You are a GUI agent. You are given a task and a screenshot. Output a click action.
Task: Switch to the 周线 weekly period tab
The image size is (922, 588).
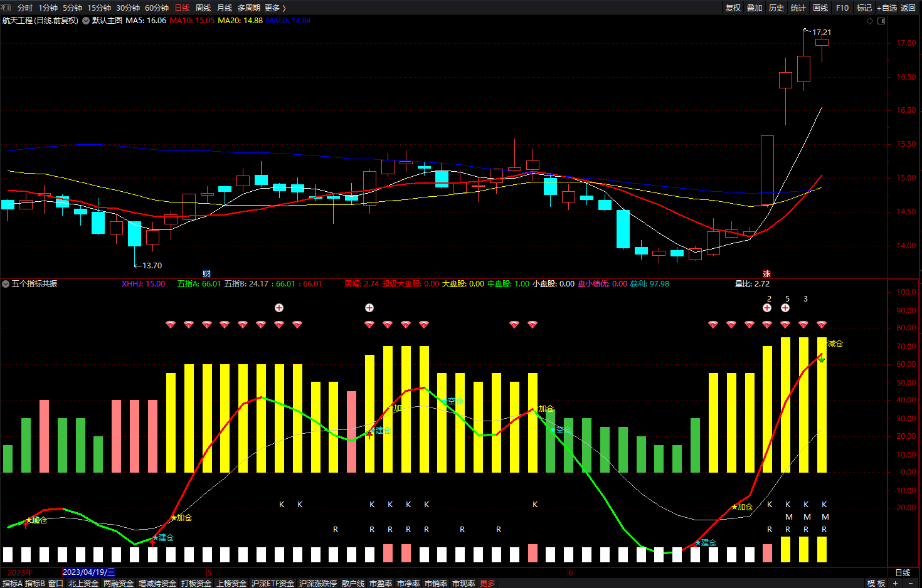pos(203,8)
